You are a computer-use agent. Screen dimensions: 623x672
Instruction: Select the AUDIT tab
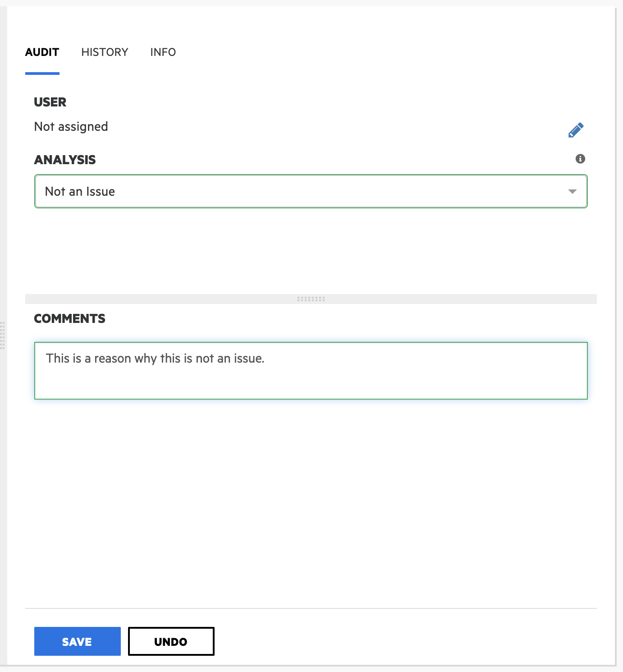coord(42,52)
